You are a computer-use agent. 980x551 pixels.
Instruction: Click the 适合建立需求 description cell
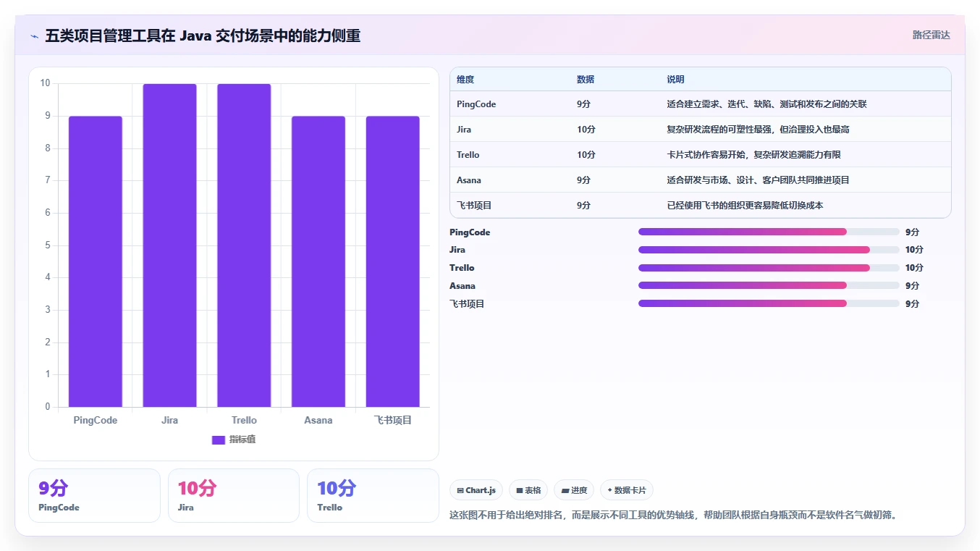(x=766, y=104)
